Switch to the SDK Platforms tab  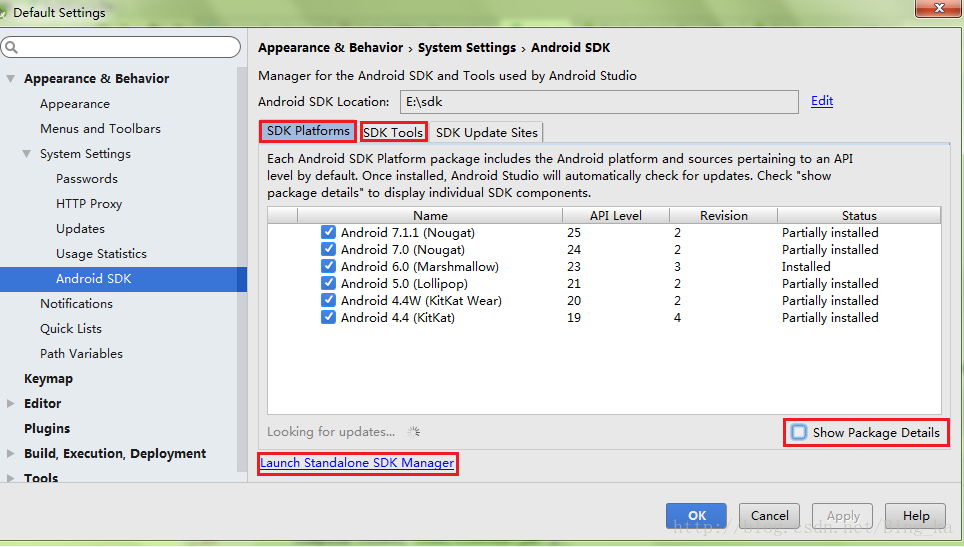308,131
